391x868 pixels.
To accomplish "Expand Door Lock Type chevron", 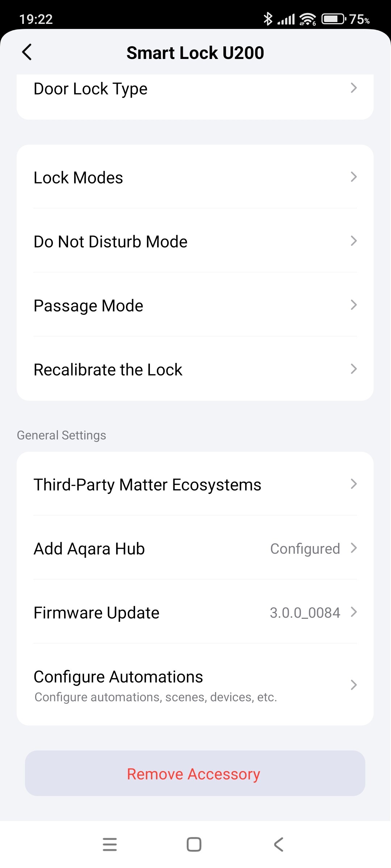I will click(354, 88).
